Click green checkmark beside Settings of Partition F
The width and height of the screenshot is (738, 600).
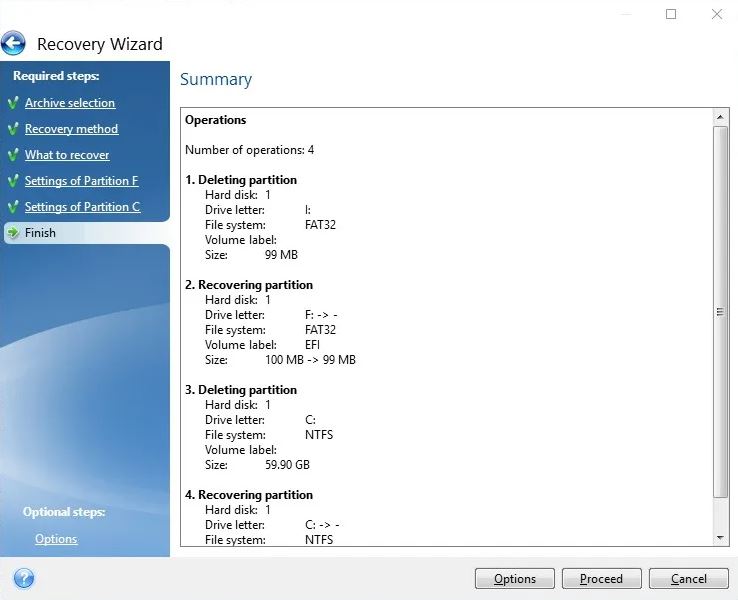pyautogui.click(x=13, y=181)
